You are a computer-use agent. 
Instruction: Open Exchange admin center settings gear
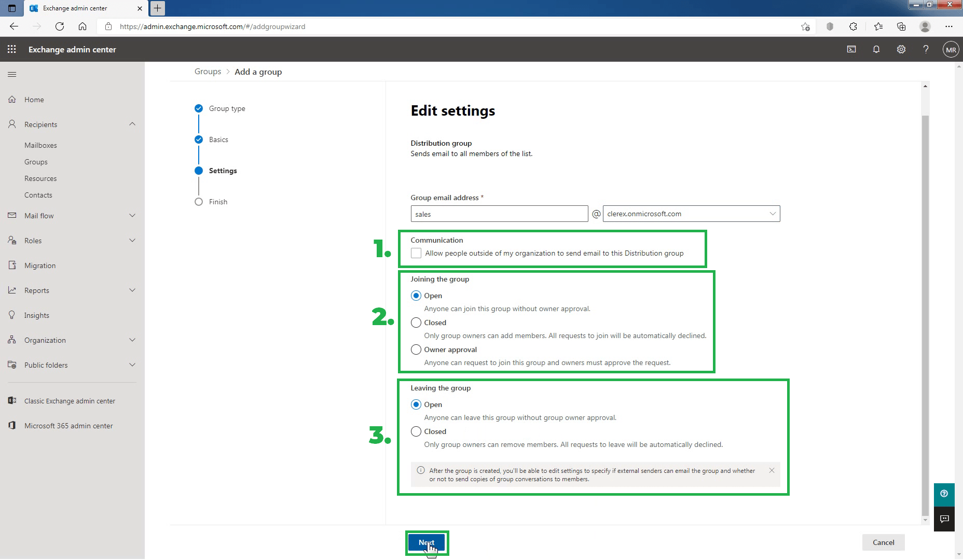(901, 49)
